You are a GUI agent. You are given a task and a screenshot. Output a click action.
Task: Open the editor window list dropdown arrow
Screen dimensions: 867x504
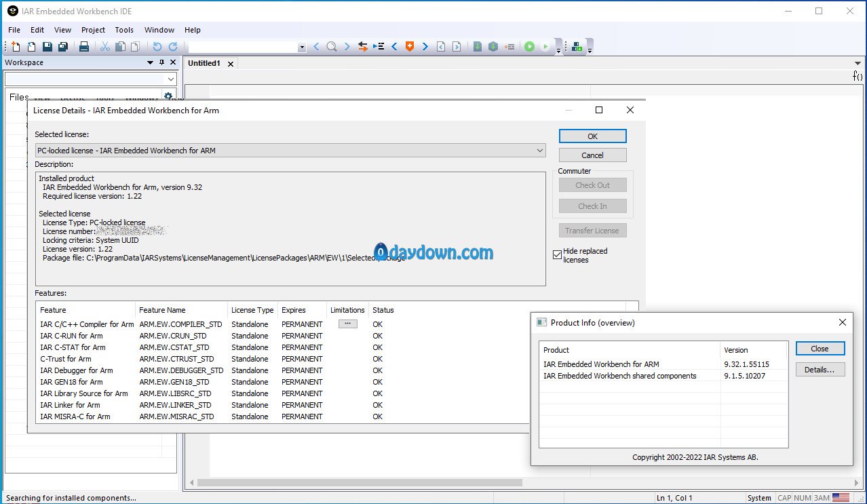tap(858, 63)
